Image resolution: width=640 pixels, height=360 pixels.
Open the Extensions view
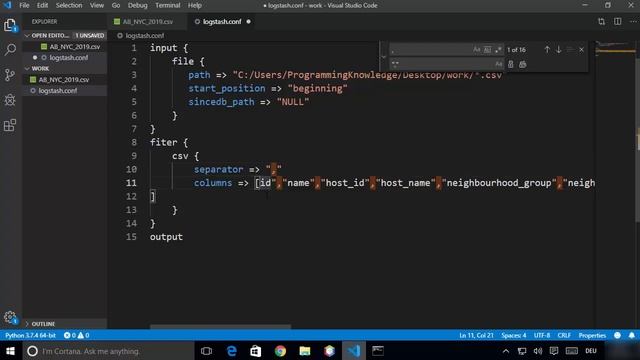(x=10, y=125)
